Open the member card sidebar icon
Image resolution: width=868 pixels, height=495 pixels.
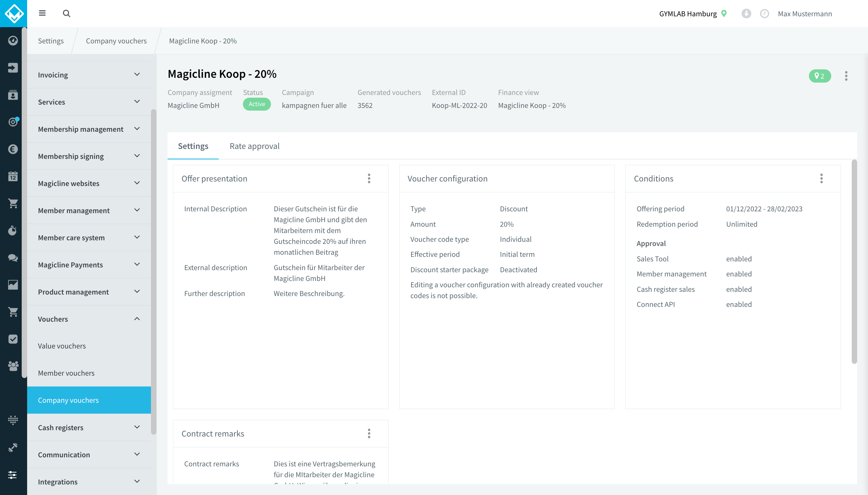pyautogui.click(x=13, y=95)
